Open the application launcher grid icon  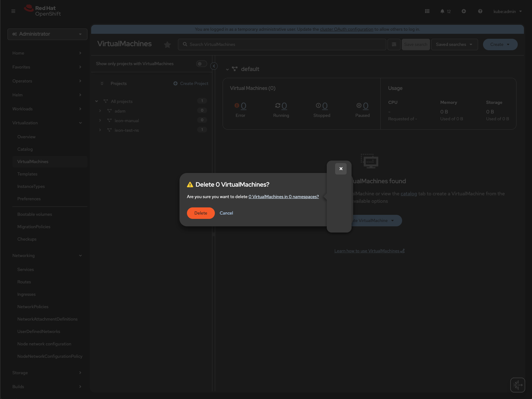tap(427, 11)
